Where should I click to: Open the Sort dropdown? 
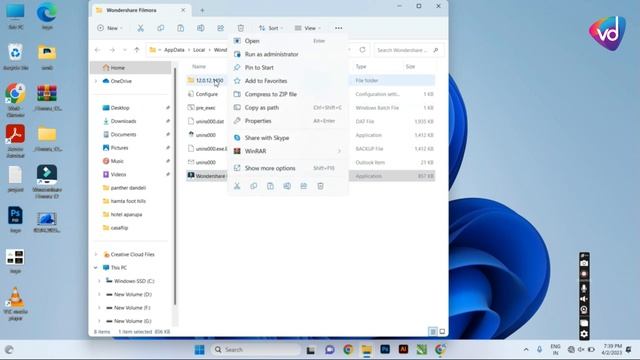pyautogui.click(x=271, y=28)
